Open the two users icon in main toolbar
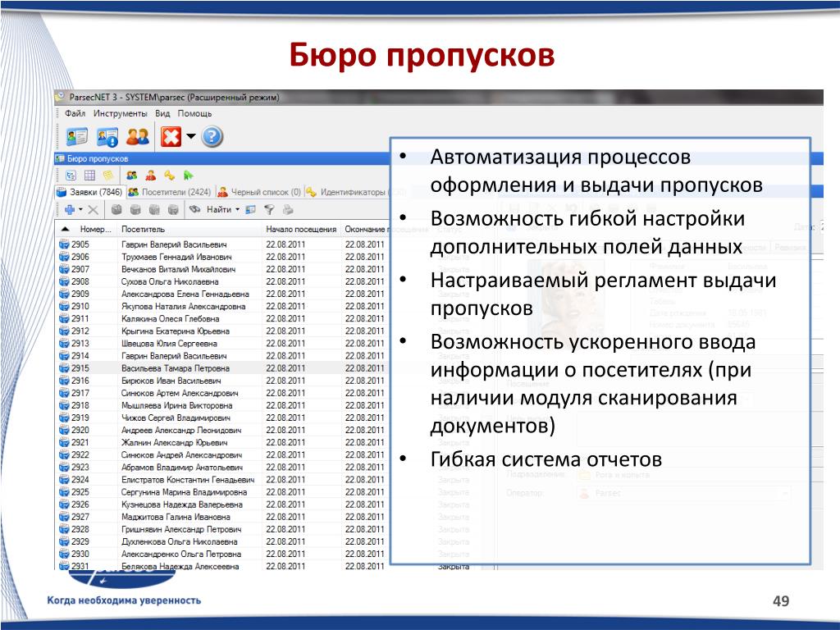Viewport: 840px width, 630px height. [x=137, y=136]
